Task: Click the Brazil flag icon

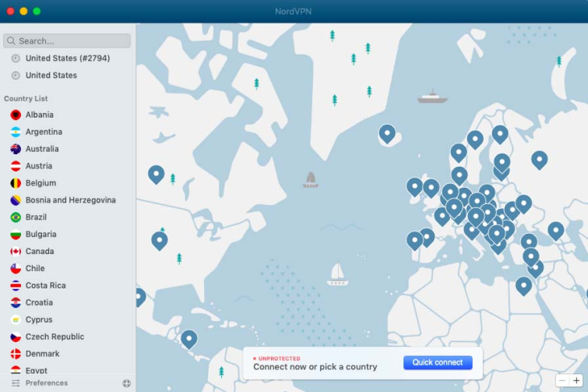Action: point(16,217)
